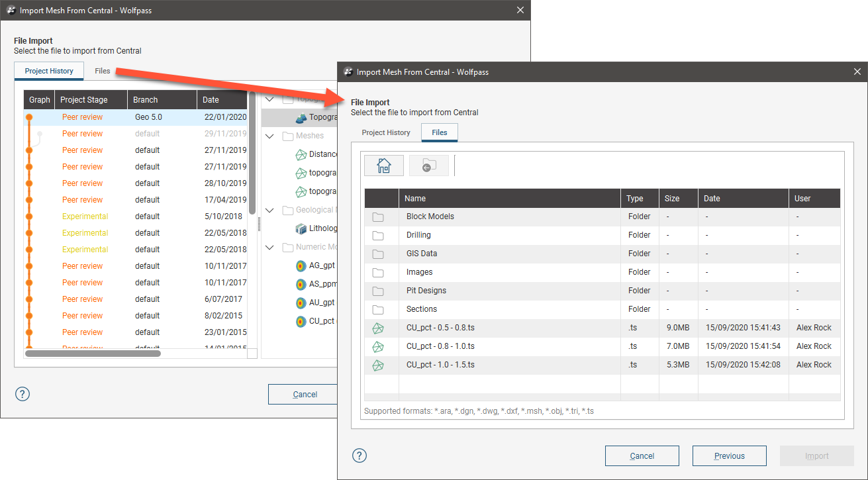The width and height of the screenshot is (868, 480).
Task: Open the Block Models folder icon
Action: point(378,216)
